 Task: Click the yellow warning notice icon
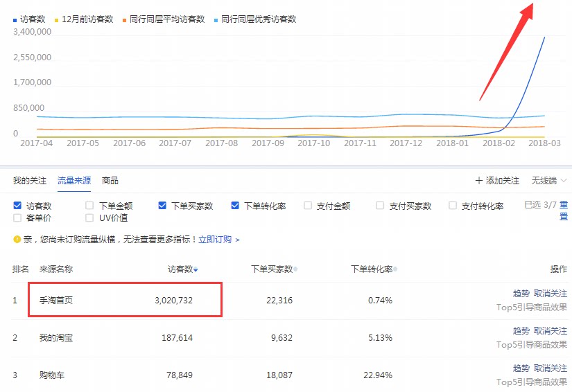(17, 240)
